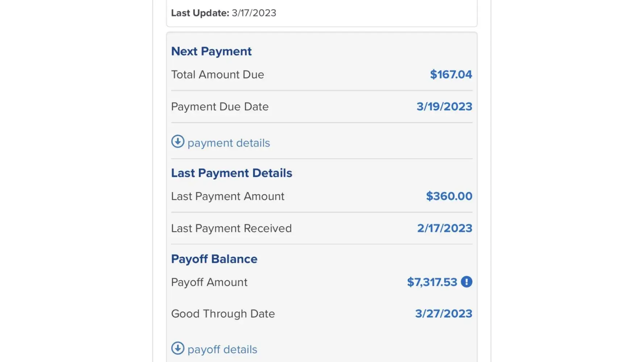644x362 pixels.
Task: Select the 3/19/2023 payment due date
Action: coord(444,106)
